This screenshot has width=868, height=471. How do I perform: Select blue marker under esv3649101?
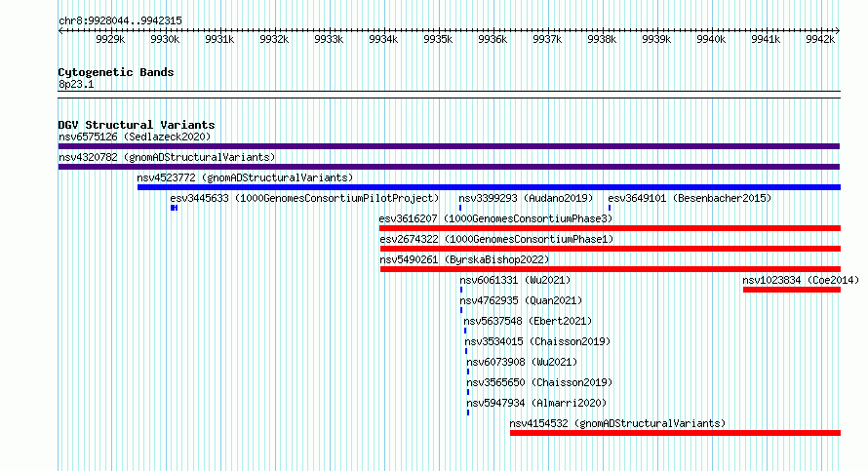coord(610,208)
